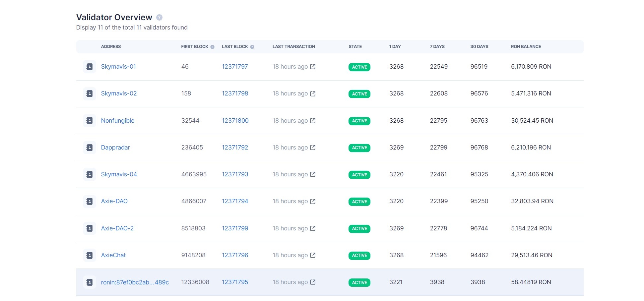The image size is (644, 301).
Task: Open the Axie-DAO-2 validator link
Action: click(x=118, y=228)
